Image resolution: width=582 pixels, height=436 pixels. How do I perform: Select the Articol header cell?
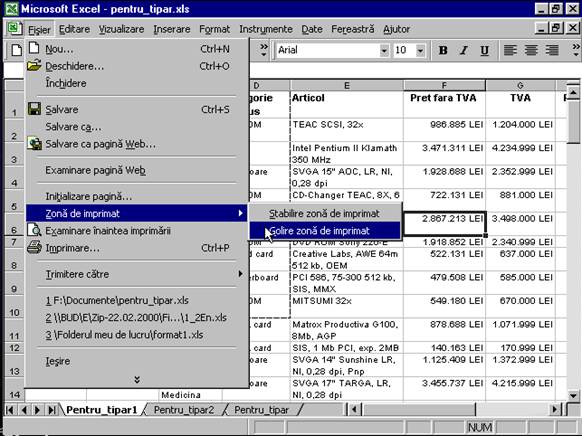346,105
